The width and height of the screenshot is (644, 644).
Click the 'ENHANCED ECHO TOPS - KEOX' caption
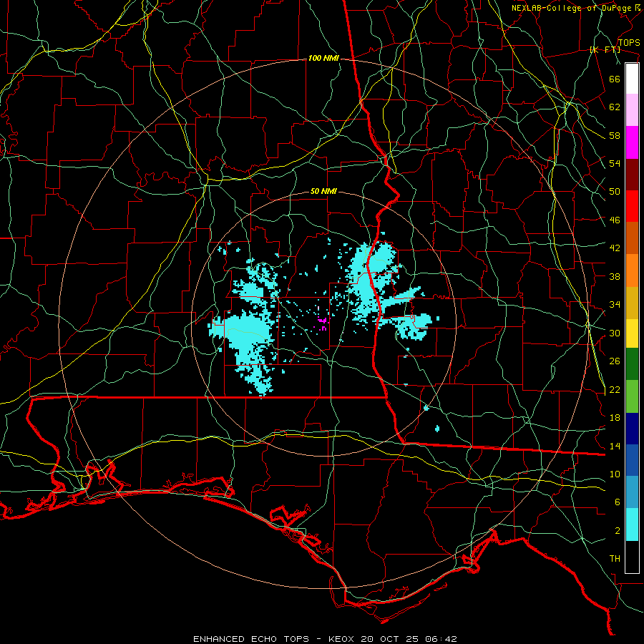pos(273,639)
